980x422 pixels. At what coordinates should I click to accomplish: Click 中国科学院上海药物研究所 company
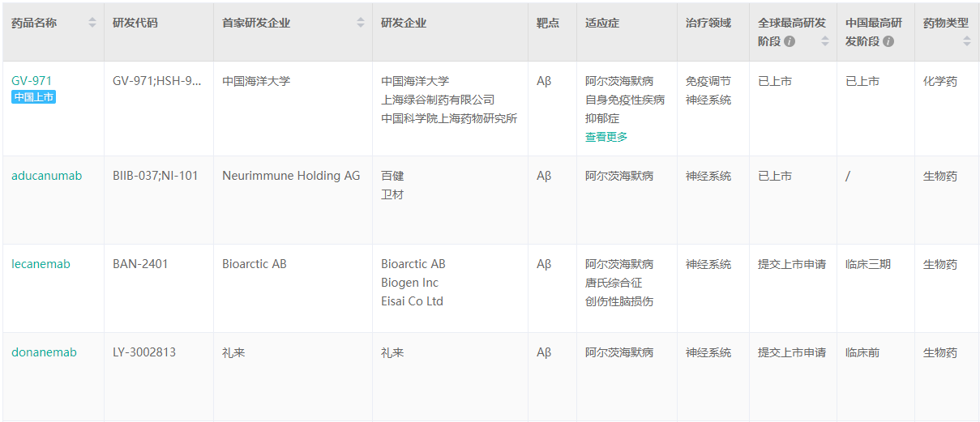point(449,118)
